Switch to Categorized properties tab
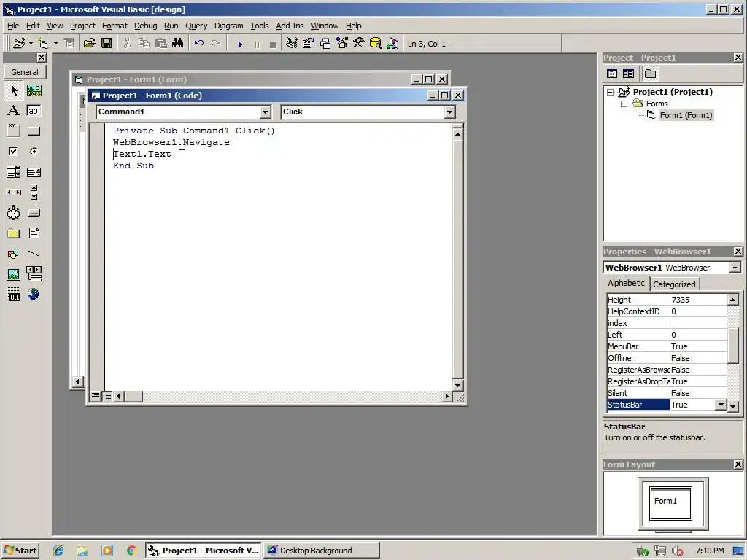This screenshot has height=560, width=747. pos(674,284)
